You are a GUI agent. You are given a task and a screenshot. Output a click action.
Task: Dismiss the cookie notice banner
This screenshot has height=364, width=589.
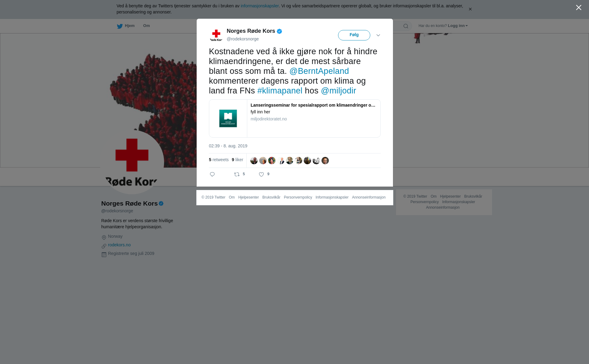click(x=470, y=9)
